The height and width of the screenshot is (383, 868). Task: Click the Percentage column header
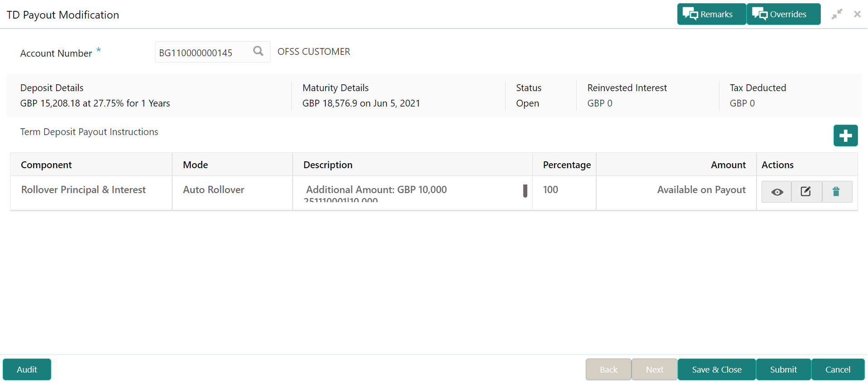click(x=567, y=165)
